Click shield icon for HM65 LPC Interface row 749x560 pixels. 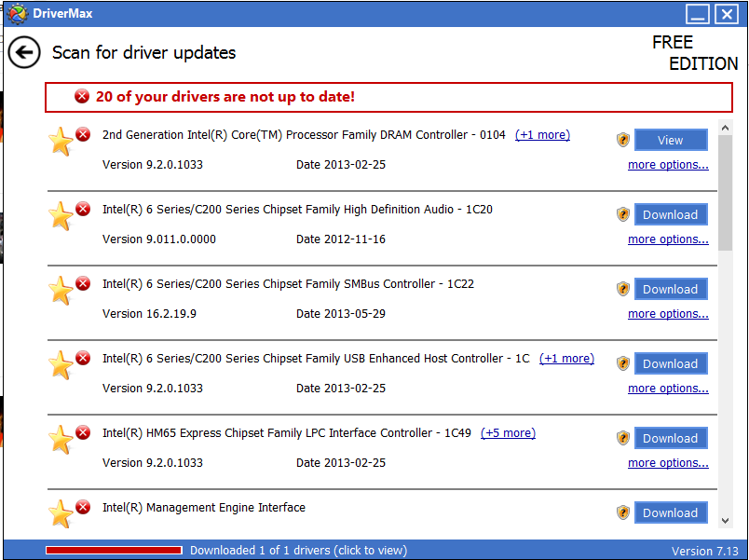click(623, 438)
